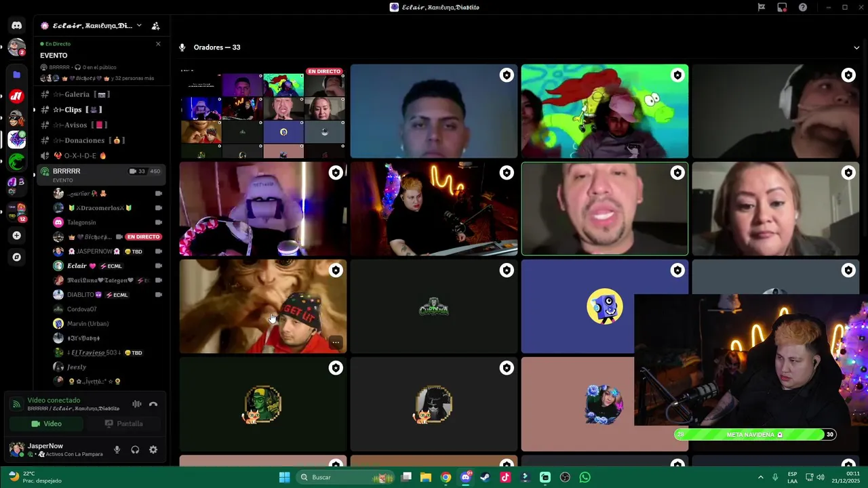Open the more options on monkey video tile
Screen dimensions: 868x488
(336, 342)
